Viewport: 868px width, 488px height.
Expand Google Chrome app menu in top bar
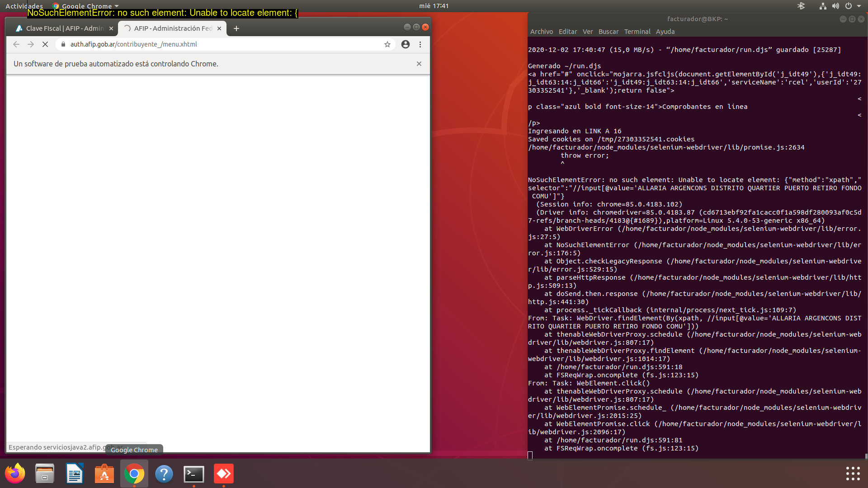click(86, 6)
